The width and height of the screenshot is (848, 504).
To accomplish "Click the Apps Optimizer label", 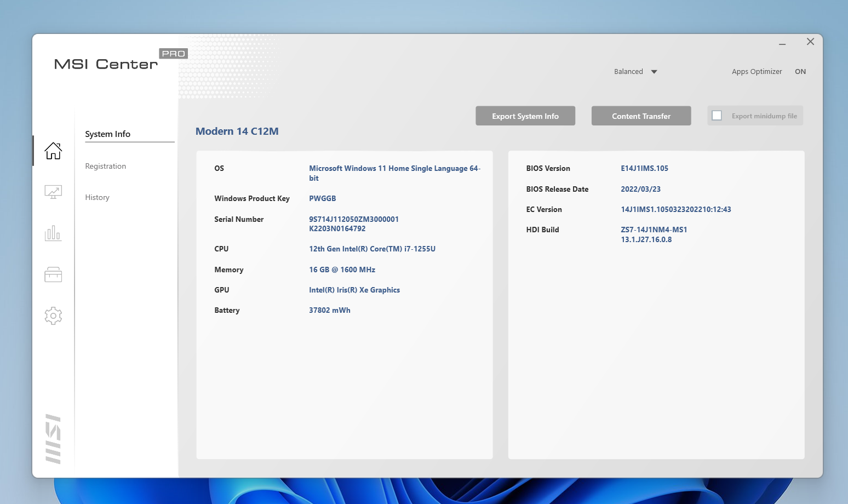I will pos(757,72).
